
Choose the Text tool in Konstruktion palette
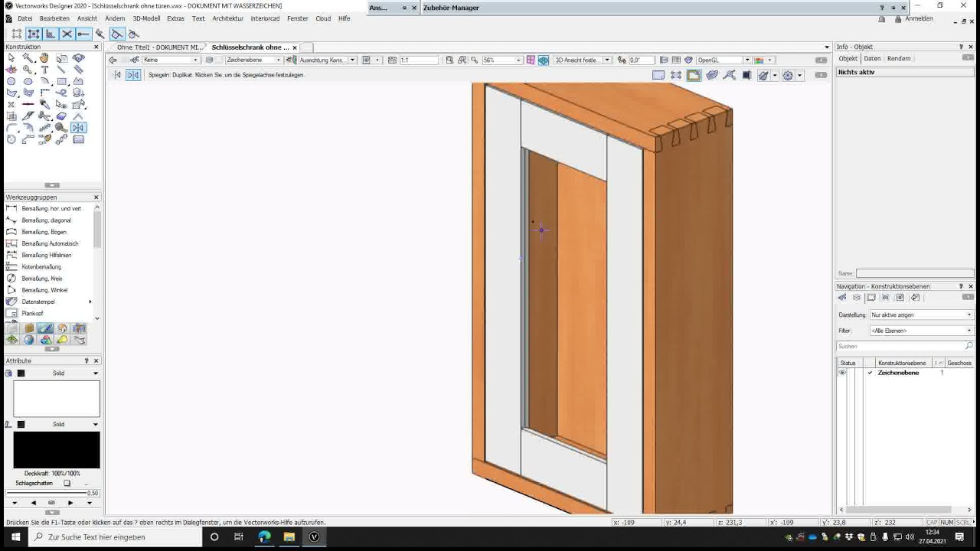(x=44, y=69)
